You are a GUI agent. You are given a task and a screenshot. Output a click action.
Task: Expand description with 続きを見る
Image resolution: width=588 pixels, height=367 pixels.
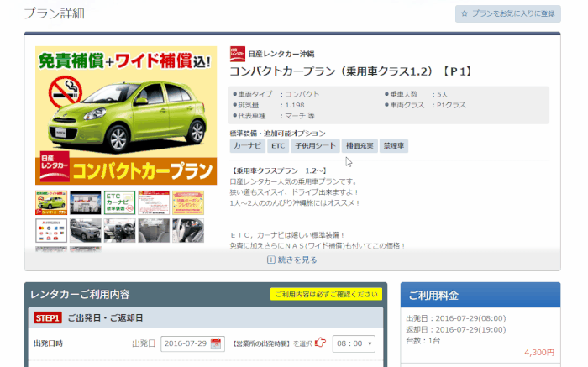coord(292,260)
